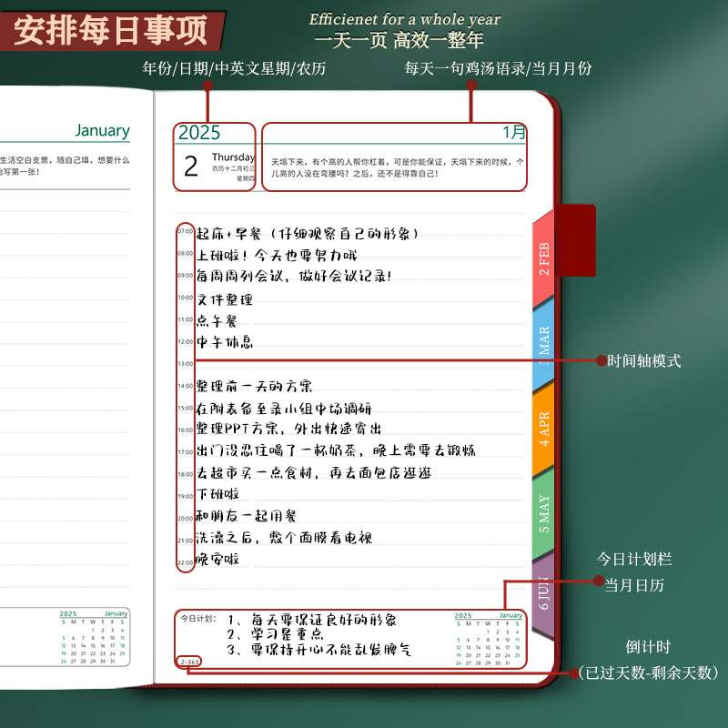Click plan item 1 每天要保证良好的形象

312,620
